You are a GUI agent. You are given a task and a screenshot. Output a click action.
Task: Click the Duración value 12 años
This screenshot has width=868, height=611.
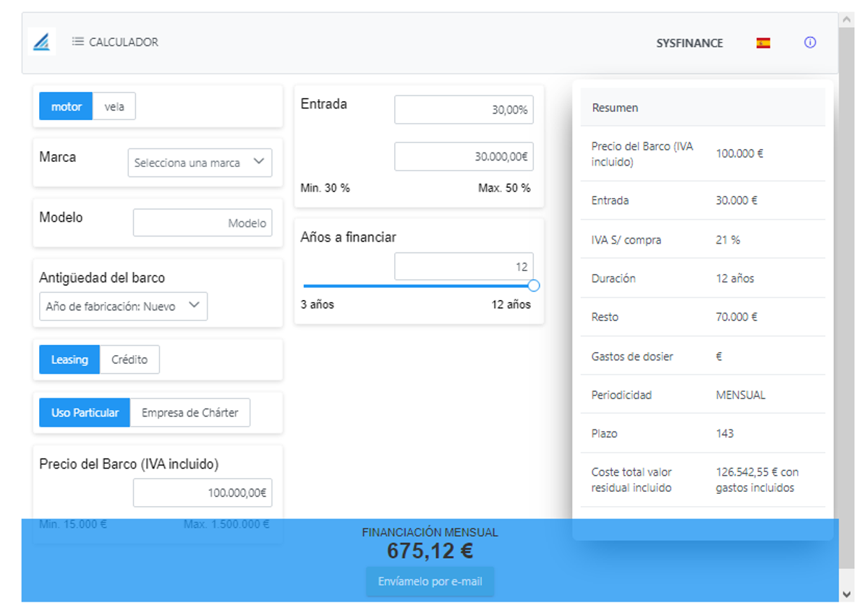[x=735, y=278]
